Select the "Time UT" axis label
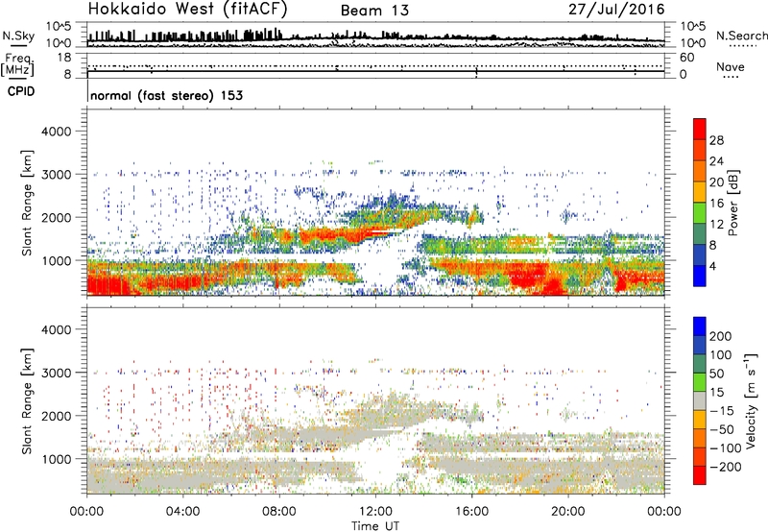Image resolution: width=768 pixels, height=532 pixels. [x=375, y=526]
